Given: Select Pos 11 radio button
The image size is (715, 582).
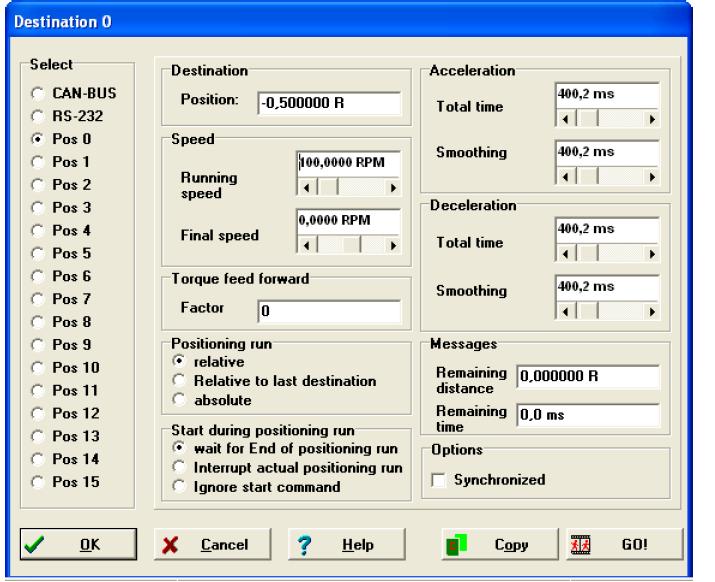Looking at the screenshot, I should click(x=37, y=390).
